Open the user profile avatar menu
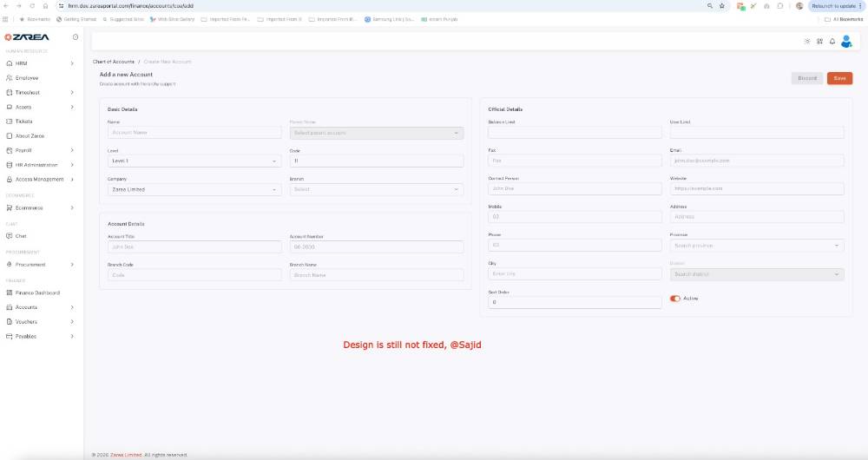868x460 pixels. [846, 42]
